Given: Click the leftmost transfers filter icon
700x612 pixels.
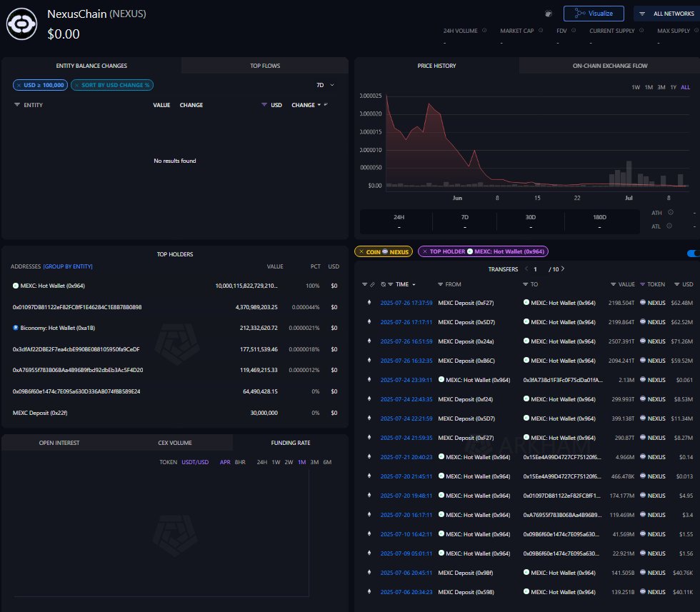Looking at the screenshot, I should tap(364, 284).
